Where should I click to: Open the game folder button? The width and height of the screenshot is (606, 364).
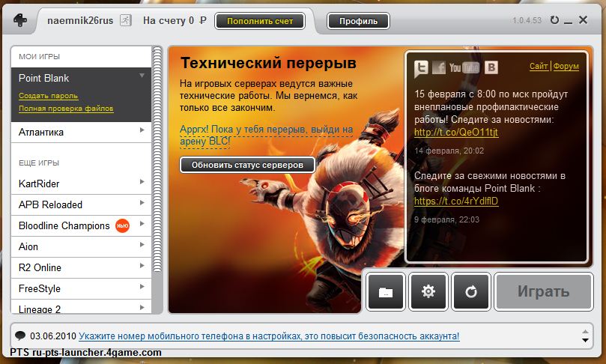(385, 292)
